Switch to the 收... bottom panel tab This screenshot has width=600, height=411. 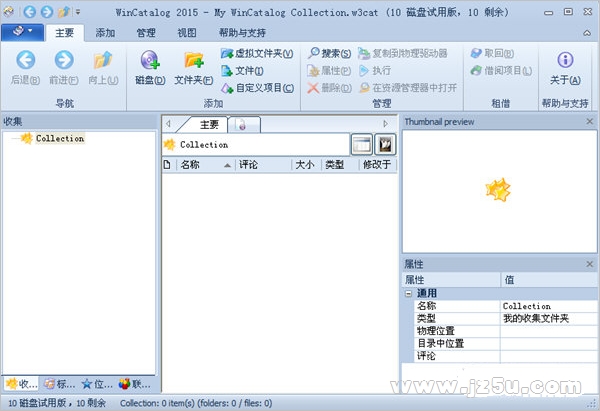[x=21, y=384]
